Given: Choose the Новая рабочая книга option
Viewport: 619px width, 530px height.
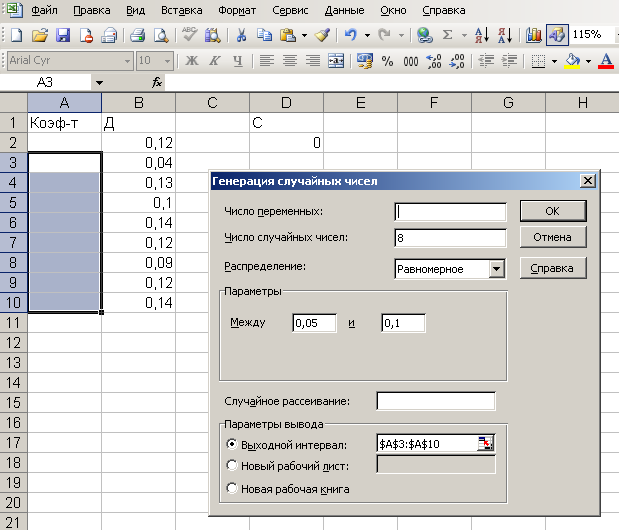Looking at the screenshot, I should [x=232, y=488].
